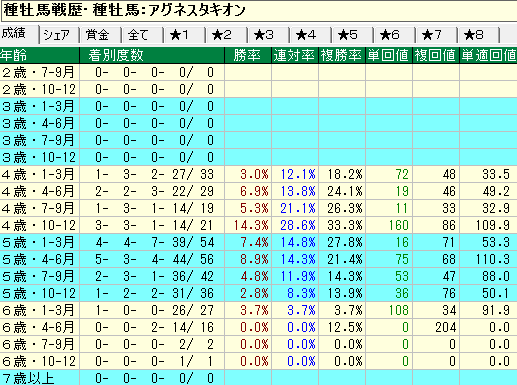Select the 全て tab
The height and width of the screenshot is (385, 517).
click(142, 35)
